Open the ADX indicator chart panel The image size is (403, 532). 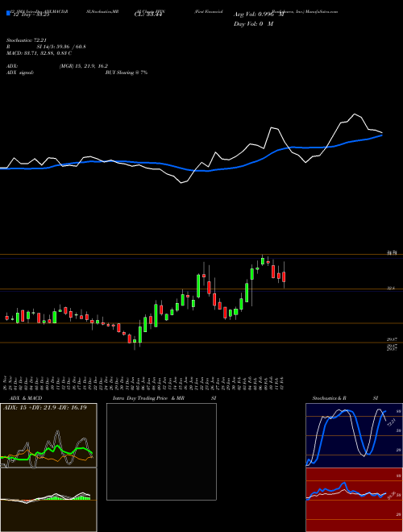coord(48,435)
